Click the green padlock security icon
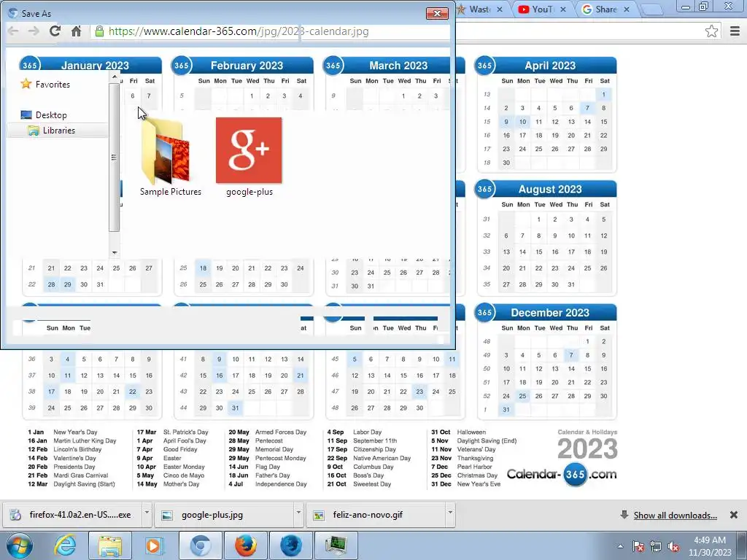Screen dimensions: 747x560 pos(99,31)
